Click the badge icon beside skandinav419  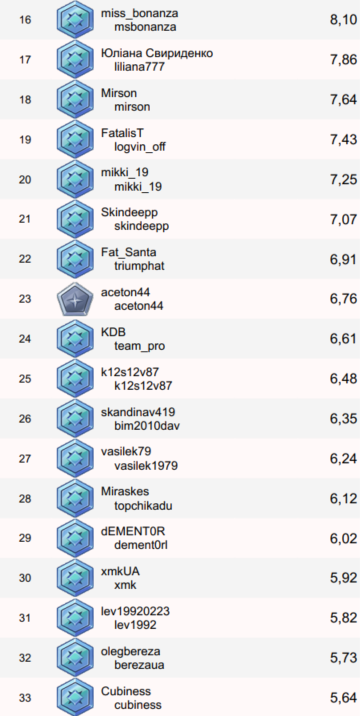[75, 418]
